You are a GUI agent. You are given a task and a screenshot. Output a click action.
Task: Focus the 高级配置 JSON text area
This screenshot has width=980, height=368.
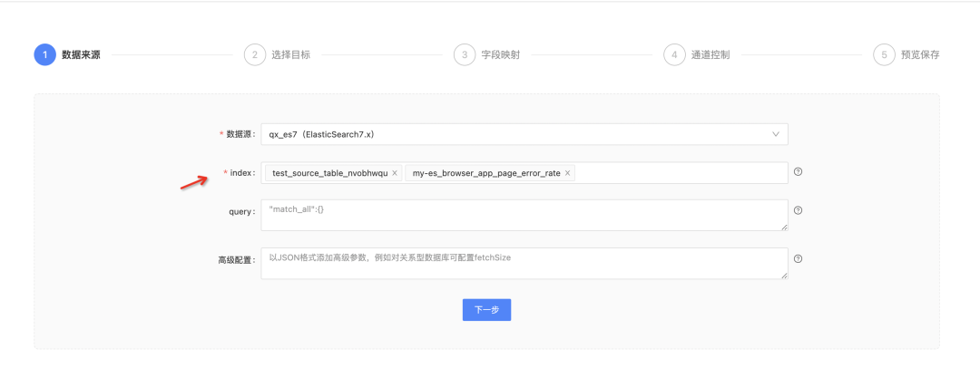(x=524, y=264)
